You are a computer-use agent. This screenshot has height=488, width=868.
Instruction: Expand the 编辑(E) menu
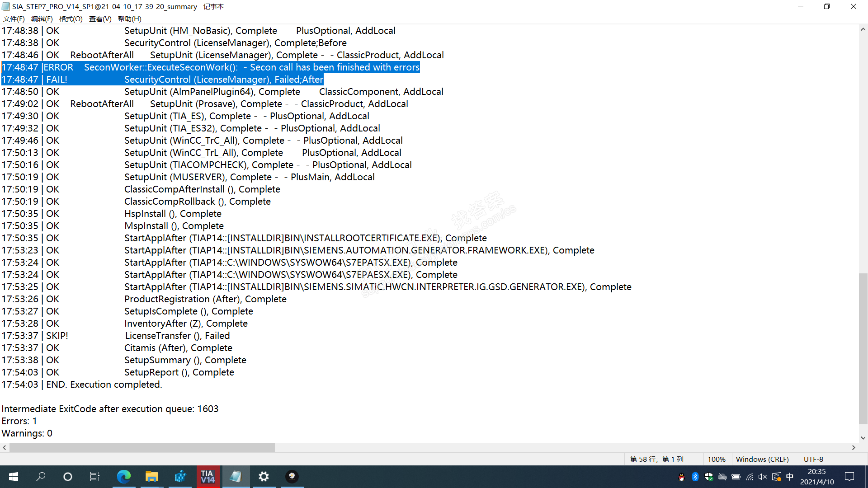42,19
